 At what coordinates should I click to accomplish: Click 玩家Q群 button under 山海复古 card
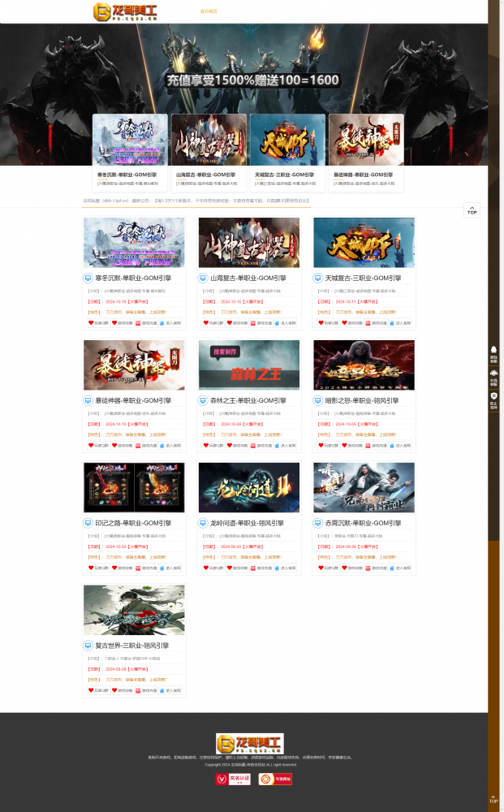click(213, 323)
